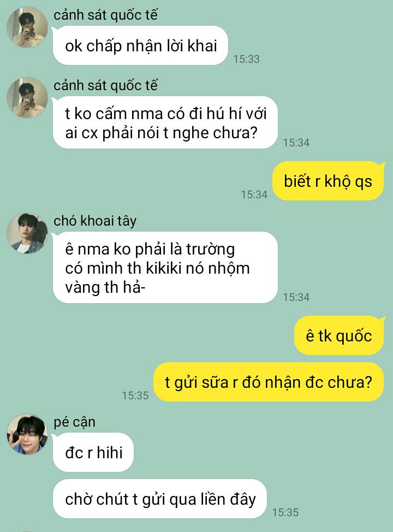The width and height of the screenshot is (393, 532).
Task: Select yellow bubble "ê tk quốc"
Action: click(339, 335)
